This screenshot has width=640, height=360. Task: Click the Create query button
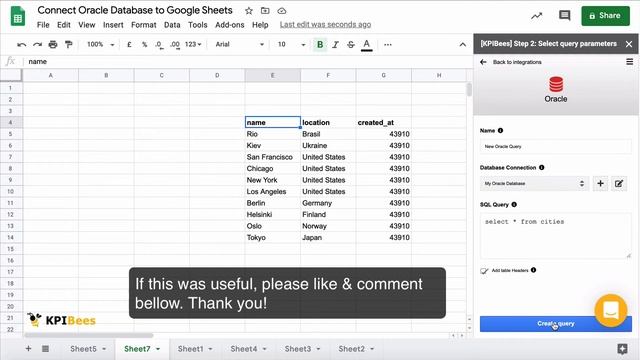(556, 324)
